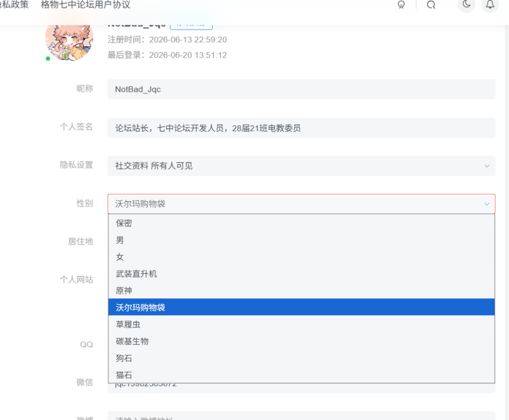Click the 居住地 label

pos(81,241)
